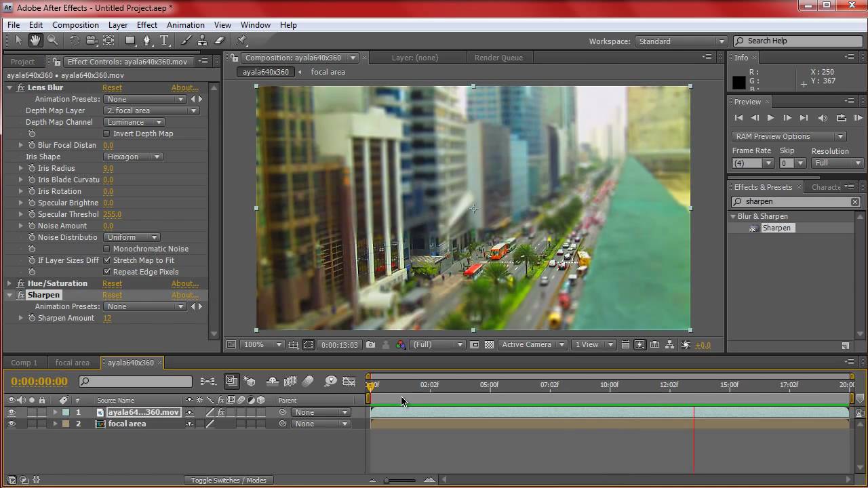Screen dimensions: 868x488
Task: Select the Pan Behind tool
Action: click(x=108, y=41)
